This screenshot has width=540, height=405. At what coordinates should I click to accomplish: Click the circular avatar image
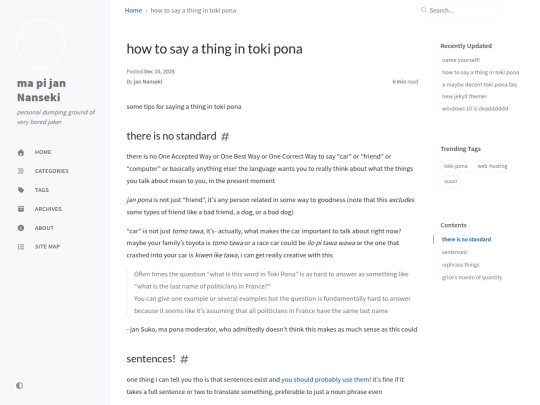[40, 44]
